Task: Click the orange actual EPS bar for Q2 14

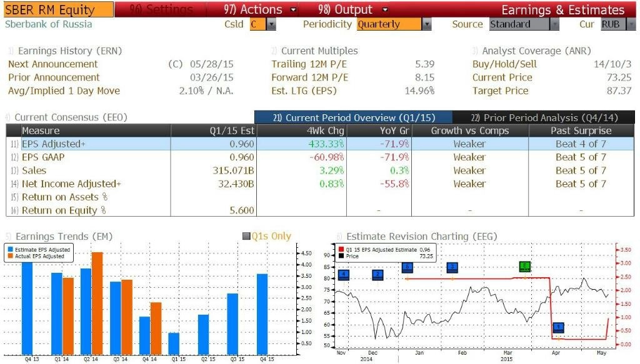Action: click(x=97, y=303)
